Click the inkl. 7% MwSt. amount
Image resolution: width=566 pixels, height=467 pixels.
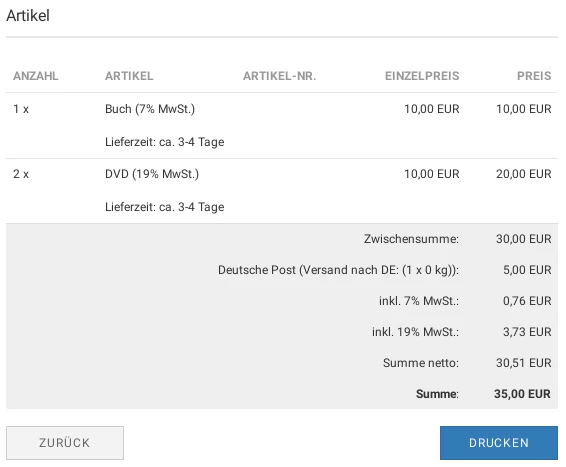(527, 301)
